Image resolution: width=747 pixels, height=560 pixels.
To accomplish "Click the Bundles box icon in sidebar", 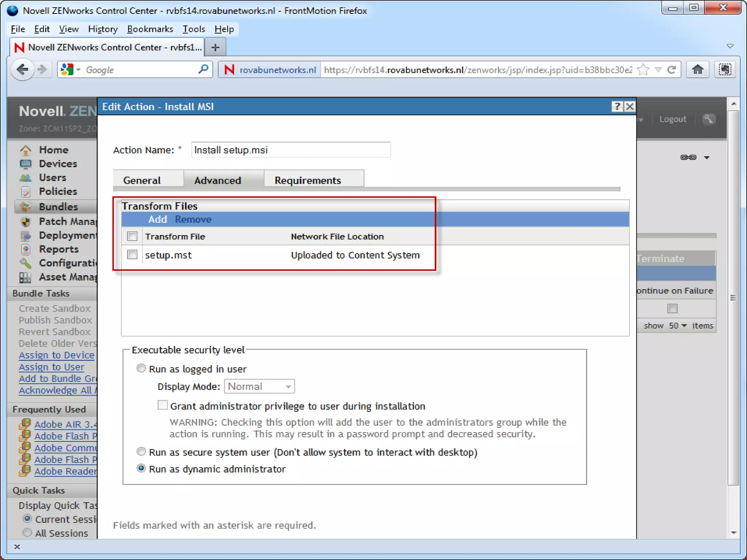I will tap(26, 207).
